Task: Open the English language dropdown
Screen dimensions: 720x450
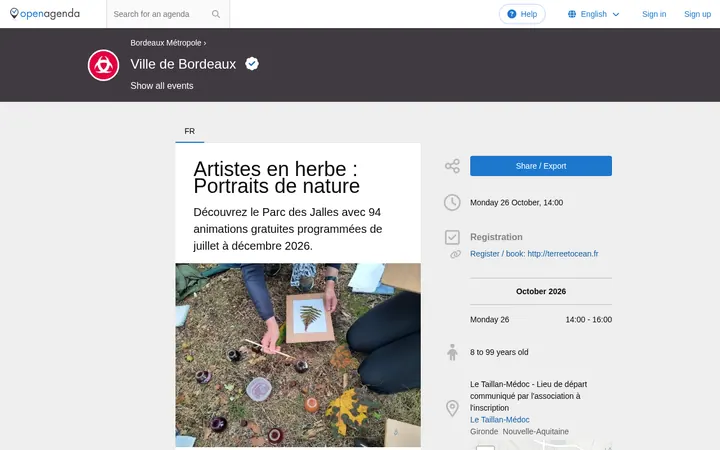Action: click(594, 14)
